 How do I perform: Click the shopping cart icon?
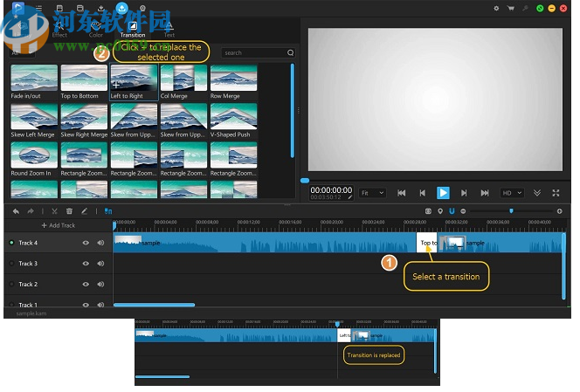(x=510, y=8)
